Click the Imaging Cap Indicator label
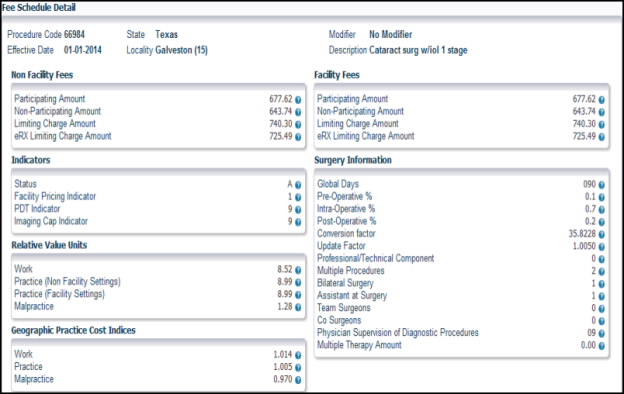Screen dimensions: 624x394 (51, 221)
